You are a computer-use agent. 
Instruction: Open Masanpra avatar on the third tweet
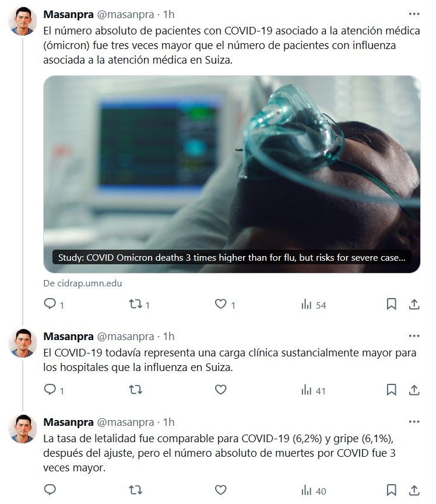23,429
